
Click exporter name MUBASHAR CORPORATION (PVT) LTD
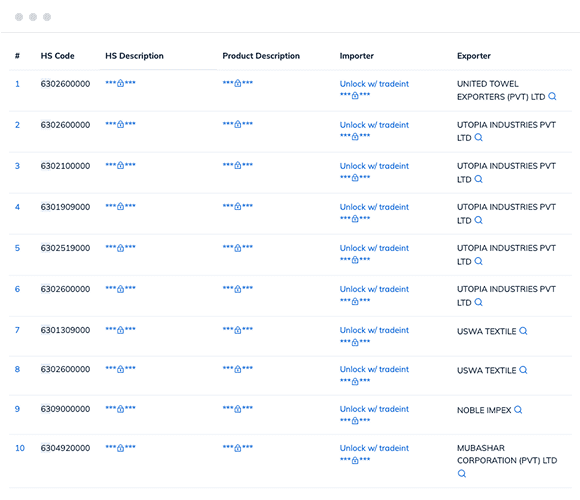507,454
